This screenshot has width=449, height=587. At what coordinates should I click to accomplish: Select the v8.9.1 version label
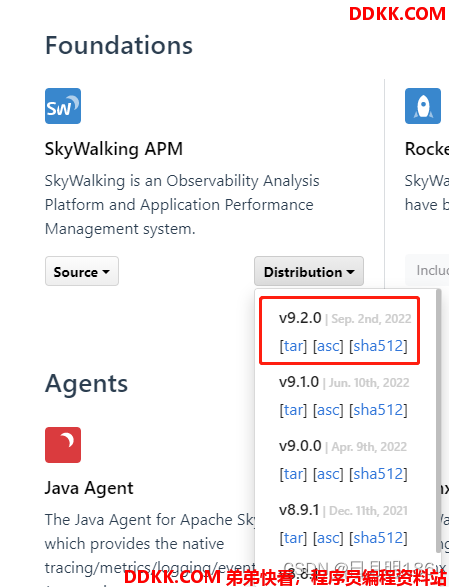[x=299, y=510]
